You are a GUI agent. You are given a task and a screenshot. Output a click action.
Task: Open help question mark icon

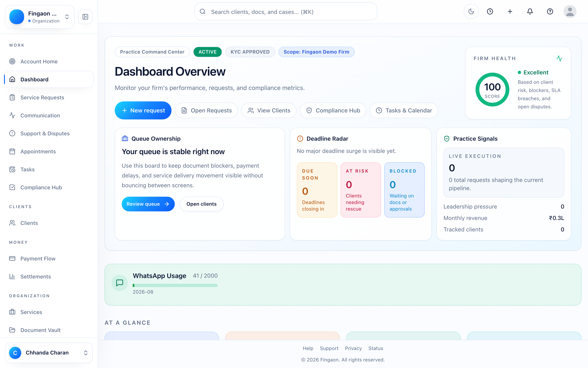point(550,11)
